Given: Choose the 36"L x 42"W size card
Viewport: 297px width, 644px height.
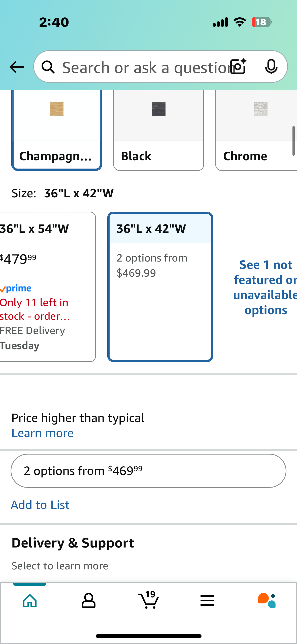Looking at the screenshot, I should click(x=160, y=287).
